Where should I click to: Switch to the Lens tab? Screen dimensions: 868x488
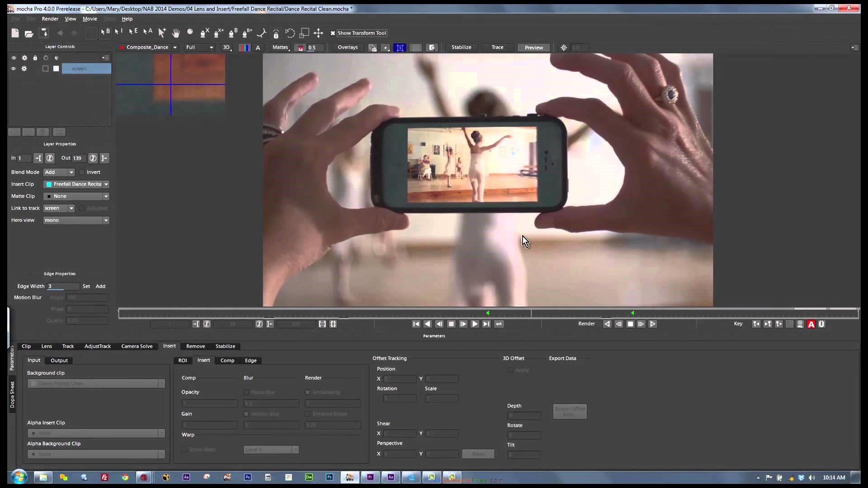click(47, 346)
